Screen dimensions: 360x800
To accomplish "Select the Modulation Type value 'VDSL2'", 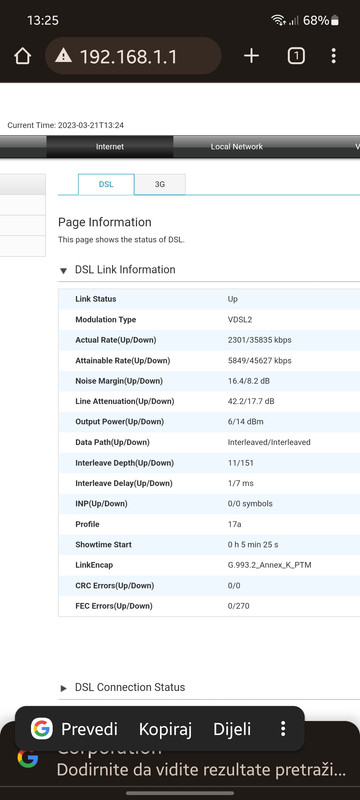I will 240,319.
